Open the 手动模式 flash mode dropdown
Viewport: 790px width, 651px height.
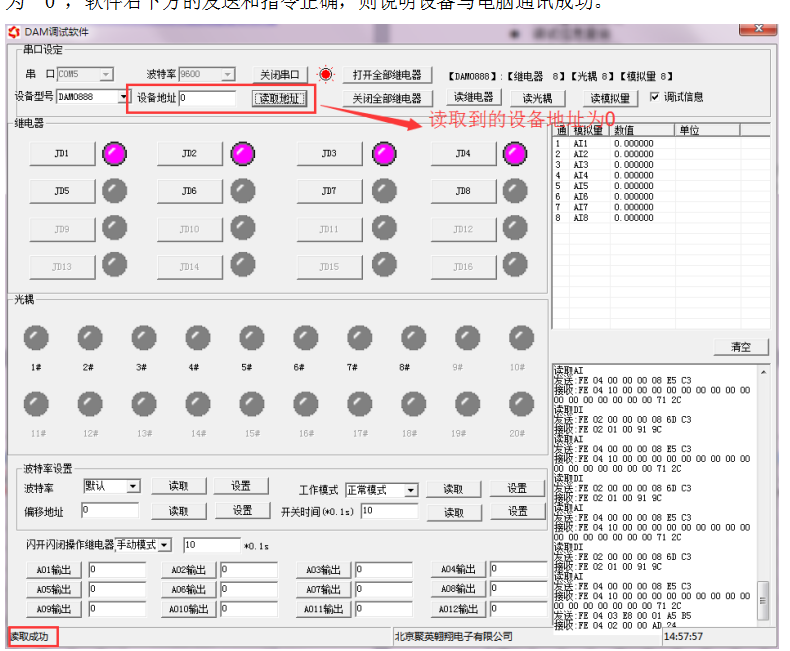(x=165, y=545)
